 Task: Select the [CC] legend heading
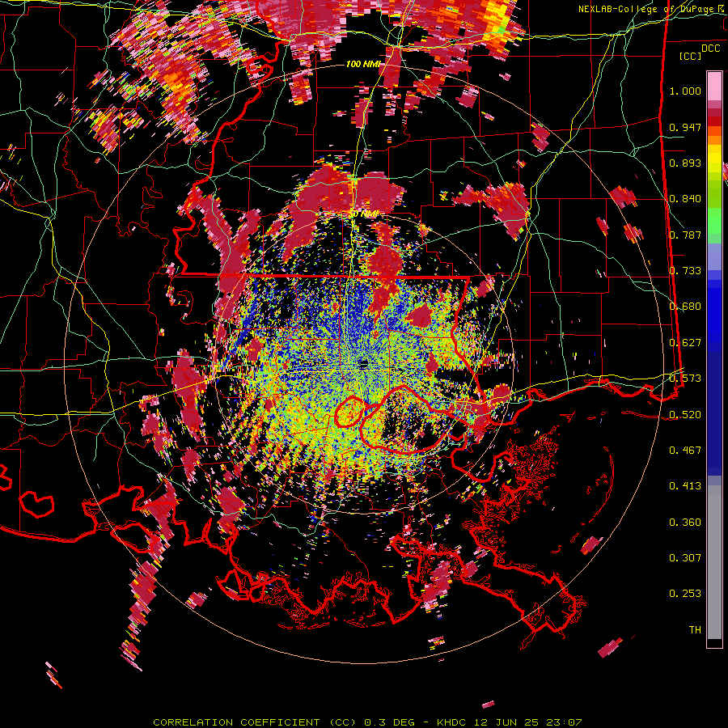pos(691,56)
